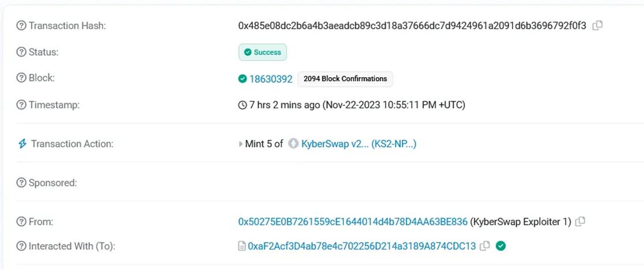Viewport: 644px width, 270px height.
Task: Open contract address 0xaF2Acf3D4ab78e4c link
Action: tap(362, 246)
